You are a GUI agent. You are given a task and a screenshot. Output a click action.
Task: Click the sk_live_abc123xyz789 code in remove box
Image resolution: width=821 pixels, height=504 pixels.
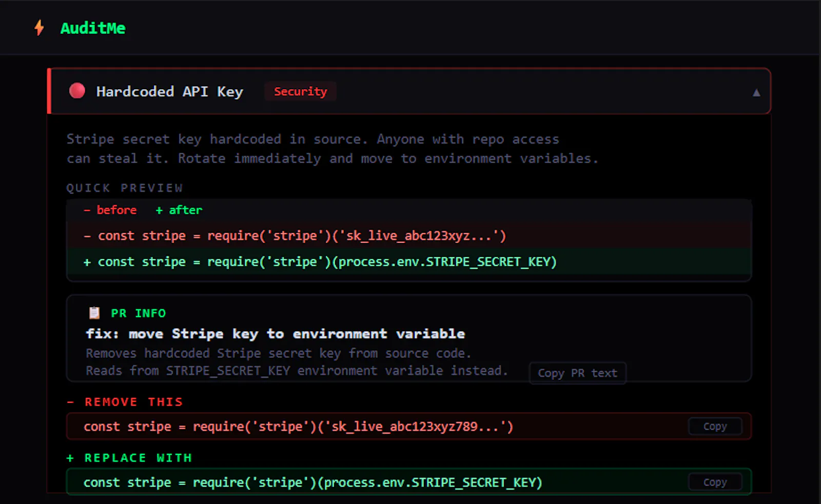coord(298,427)
